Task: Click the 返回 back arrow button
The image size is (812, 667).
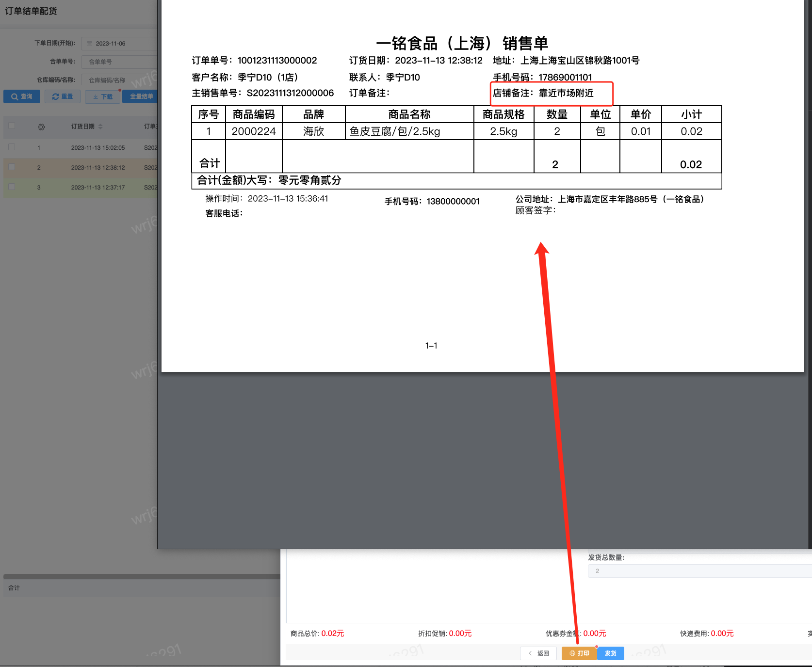Action: 538,653
